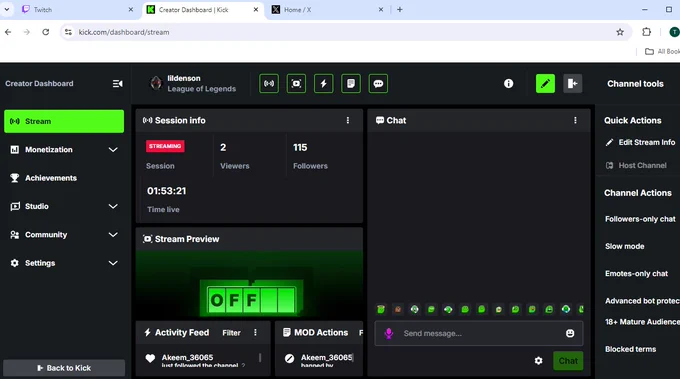Open the emoji picker smiley icon

pos(570,333)
